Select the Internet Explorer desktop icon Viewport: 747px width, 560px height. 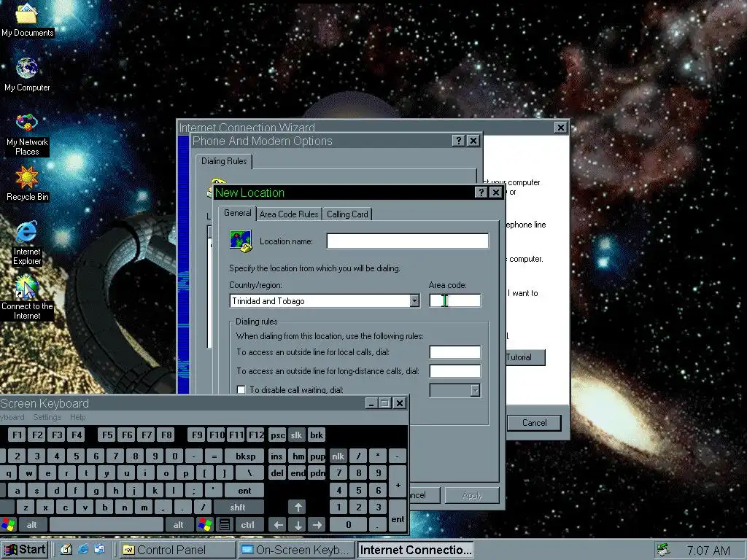27,243
